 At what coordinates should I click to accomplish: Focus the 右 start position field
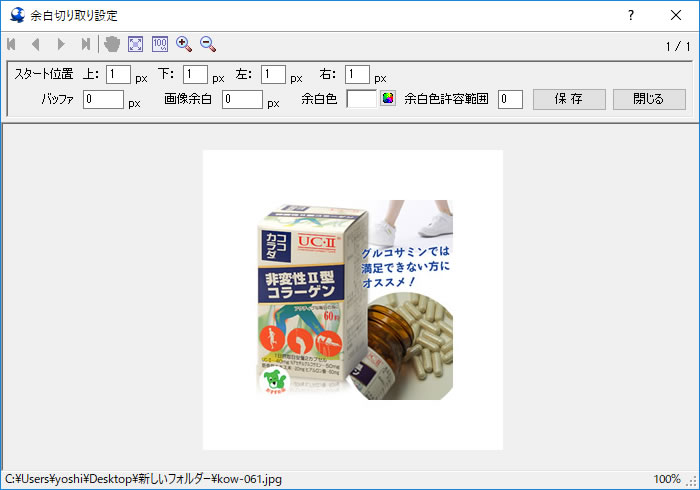pyautogui.click(x=357, y=75)
